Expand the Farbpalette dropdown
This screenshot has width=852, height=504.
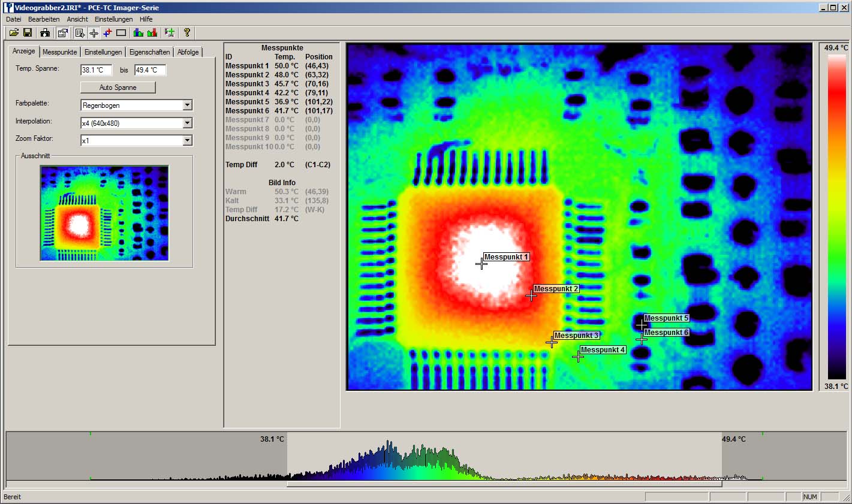coord(187,105)
